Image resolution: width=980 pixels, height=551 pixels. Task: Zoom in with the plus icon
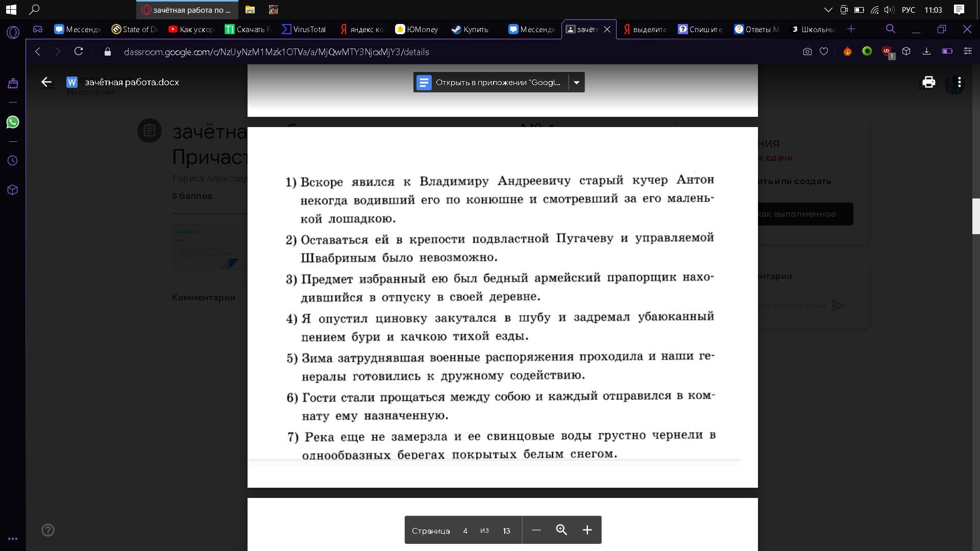(x=587, y=530)
